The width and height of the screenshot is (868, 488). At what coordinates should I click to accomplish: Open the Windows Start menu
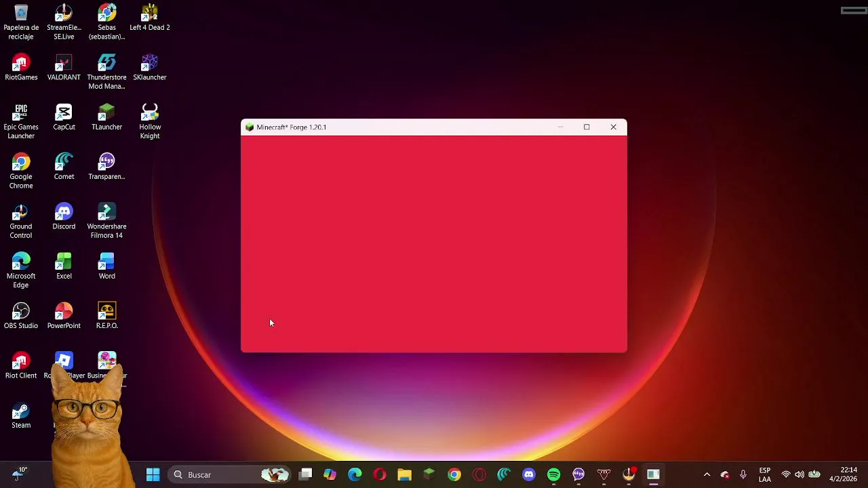tap(153, 474)
